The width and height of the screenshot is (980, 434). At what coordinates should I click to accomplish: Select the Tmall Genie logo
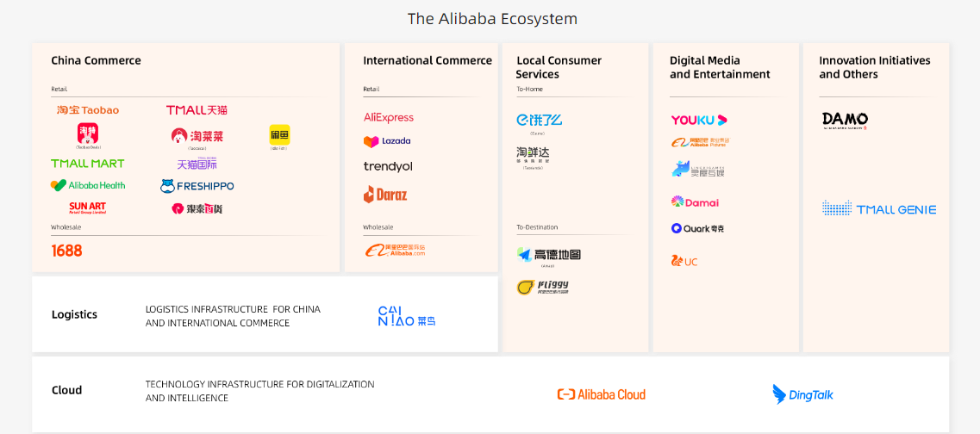pos(879,208)
